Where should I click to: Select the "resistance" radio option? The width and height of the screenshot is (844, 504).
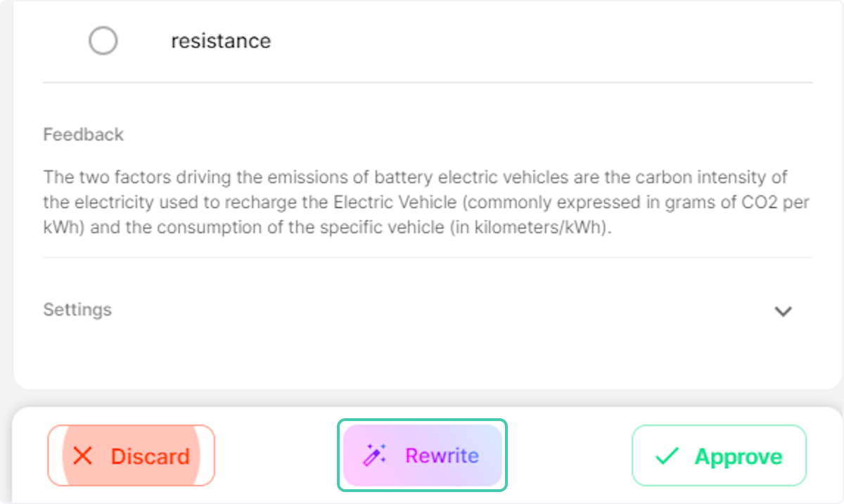(x=103, y=41)
